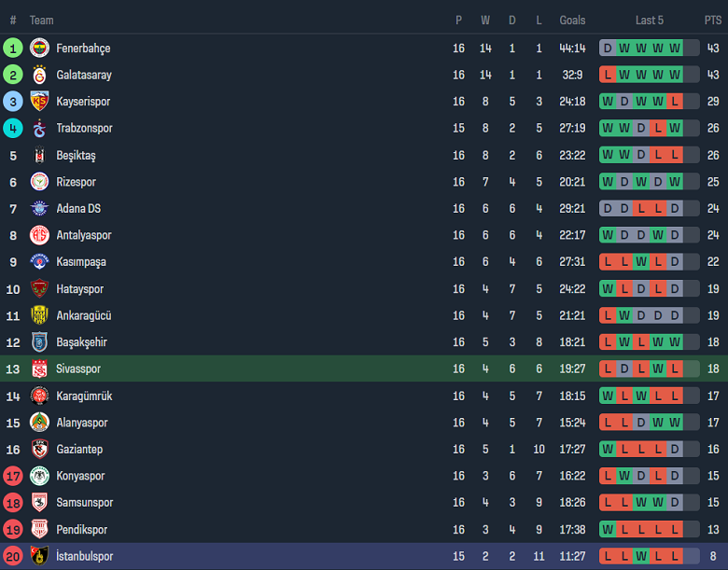Click the red position 17 badge

tap(13, 476)
